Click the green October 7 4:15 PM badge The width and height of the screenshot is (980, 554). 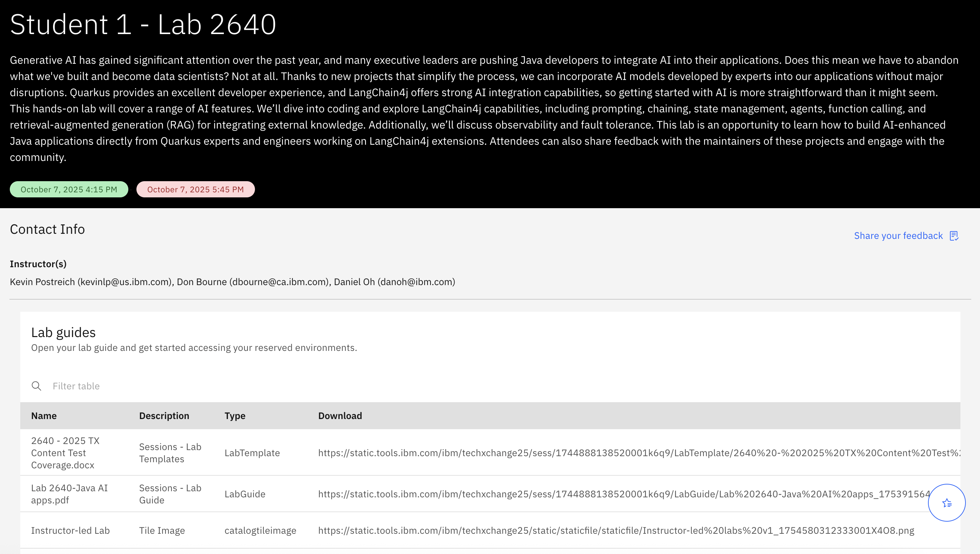pyautogui.click(x=69, y=189)
